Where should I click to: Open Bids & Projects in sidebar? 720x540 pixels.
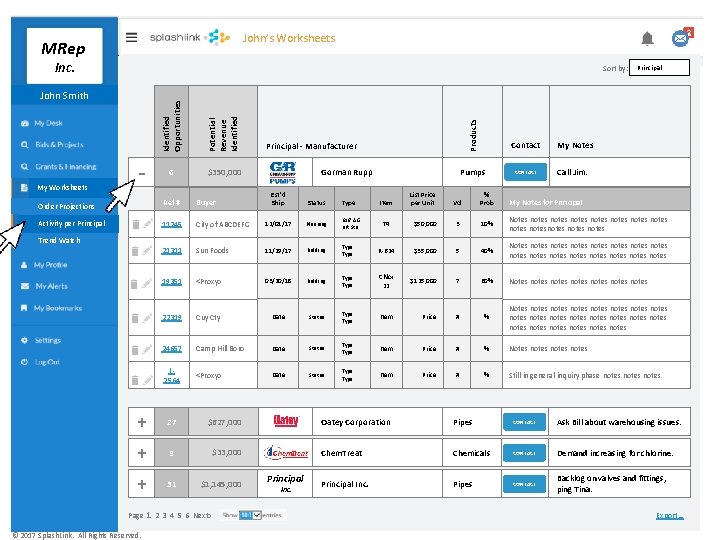tap(59, 145)
